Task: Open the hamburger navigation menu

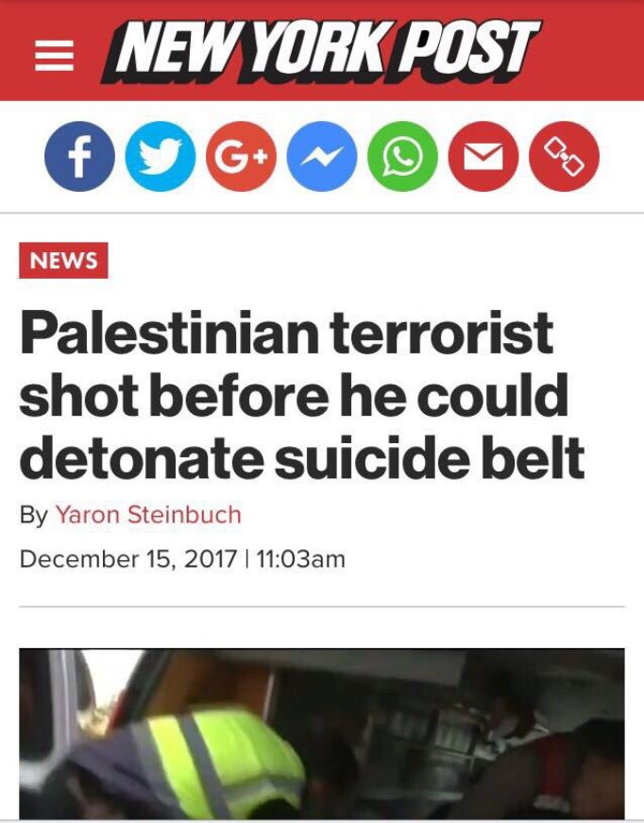Action: (54, 56)
